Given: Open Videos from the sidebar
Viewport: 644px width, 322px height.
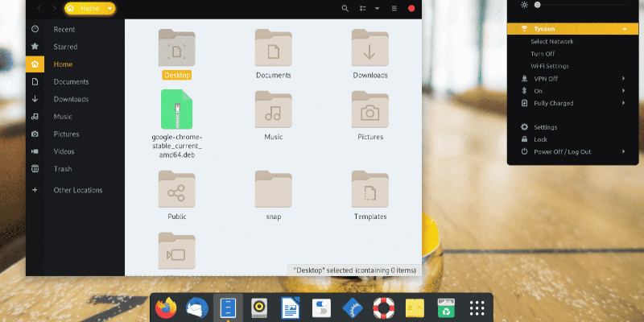Looking at the screenshot, I should click(x=75, y=151).
